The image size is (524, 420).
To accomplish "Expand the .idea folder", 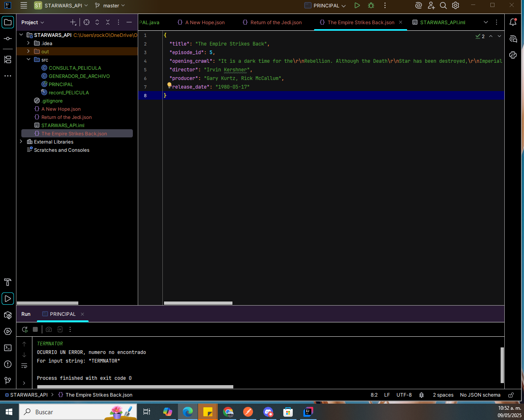I will [x=28, y=43].
